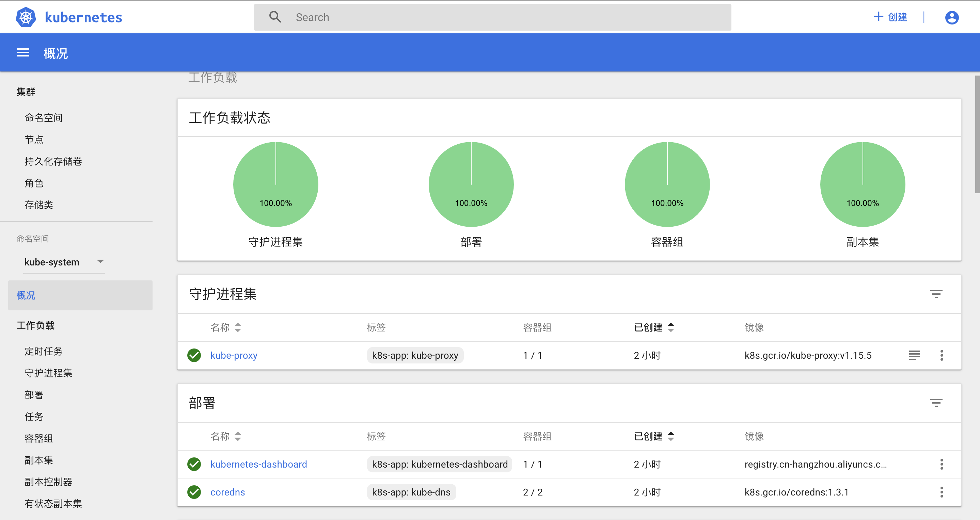The height and width of the screenshot is (520, 980).
Task: Open the user account icon
Action: (x=951, y=17)
